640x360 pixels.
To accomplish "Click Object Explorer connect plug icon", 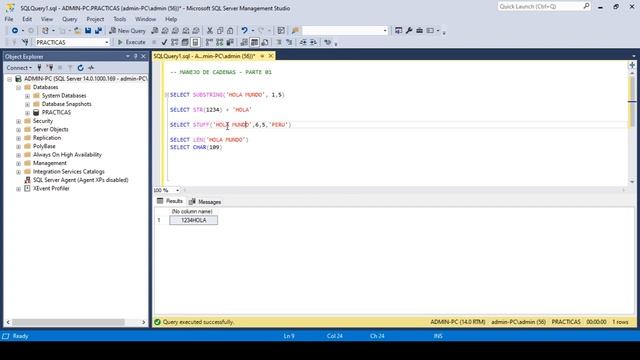I will click(40, 68).
